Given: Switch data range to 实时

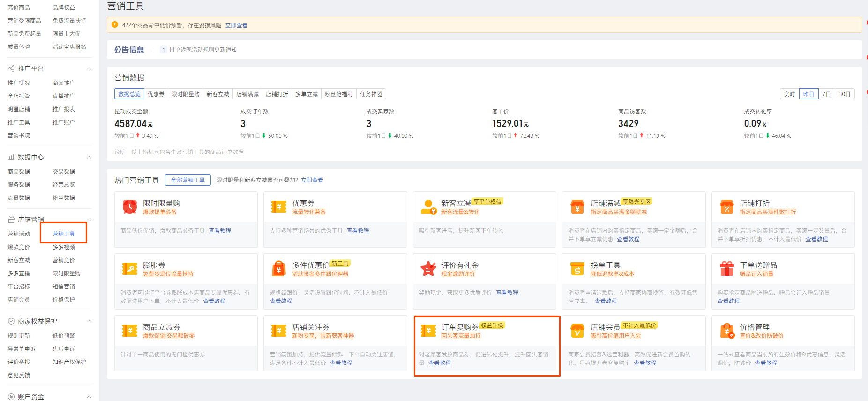Looking at the screenshot, I should (x=789, y=94).
